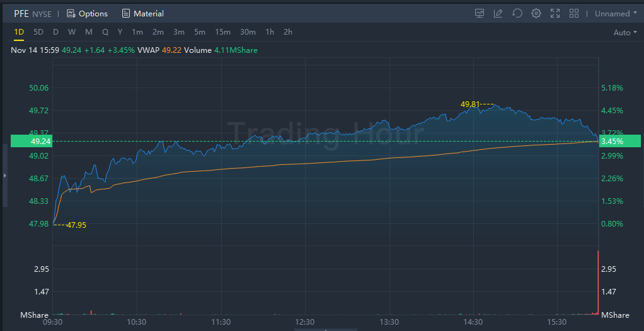
Task: Select the drawing pencil tool icon
Action: point(498,13)
